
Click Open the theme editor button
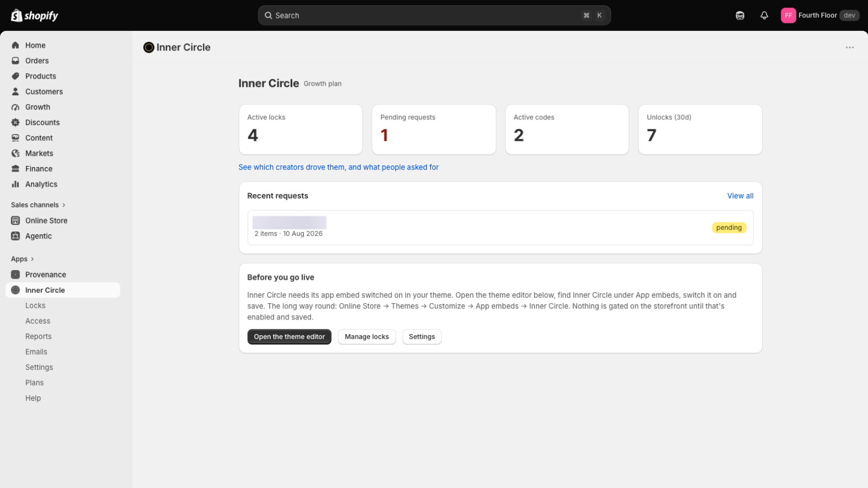(x=289, y=337)
